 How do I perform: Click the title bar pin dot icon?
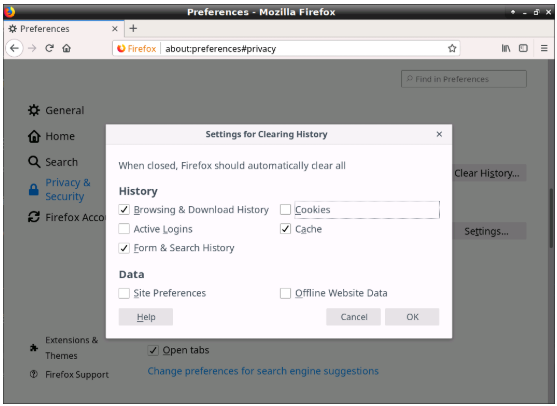point(513,12)
